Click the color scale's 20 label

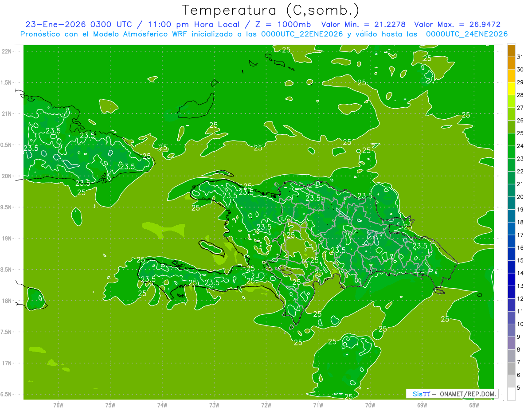point(520,197)
